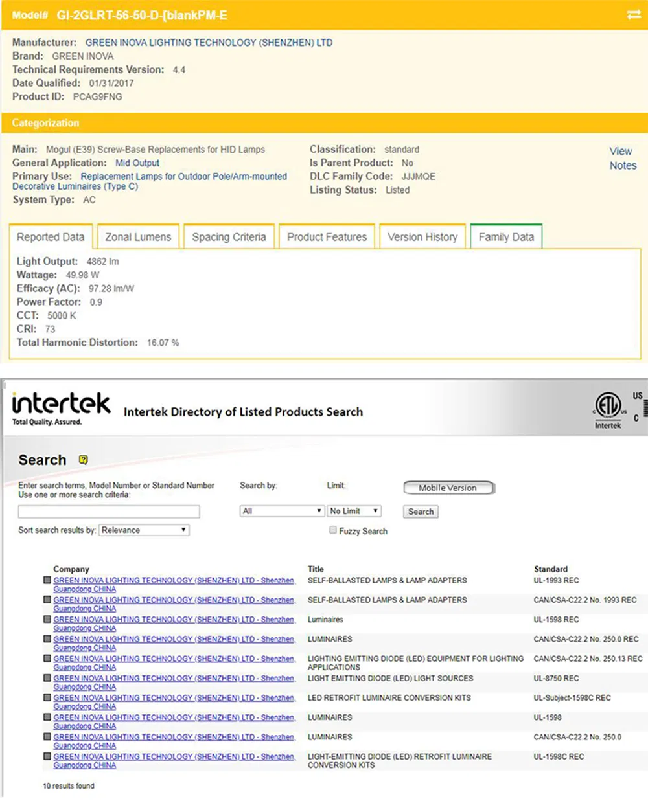Open the Search by 'All' dropdown
Viewport: 648px width, 812px height.
pyautogui.click(x=281, y=511)
